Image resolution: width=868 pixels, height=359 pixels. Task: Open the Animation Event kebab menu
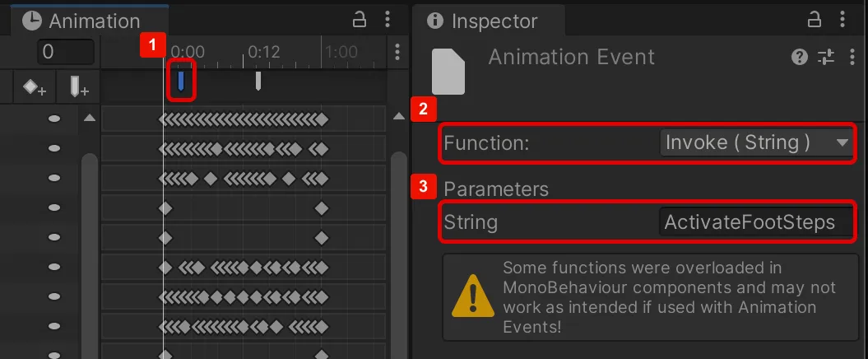[x=849, y=57]
